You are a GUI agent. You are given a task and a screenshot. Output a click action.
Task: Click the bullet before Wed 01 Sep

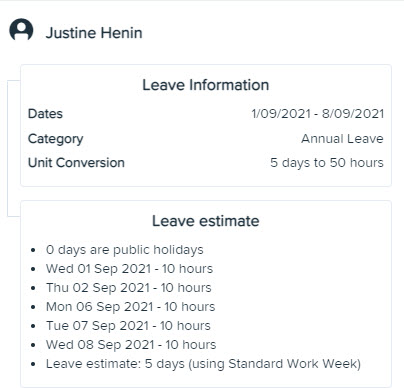[x=33, y=269]
